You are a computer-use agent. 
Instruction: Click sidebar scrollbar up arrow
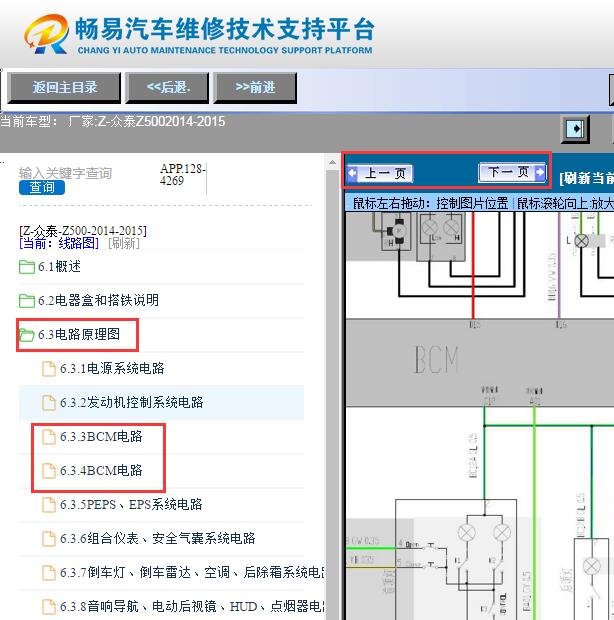tap(333, 162)
